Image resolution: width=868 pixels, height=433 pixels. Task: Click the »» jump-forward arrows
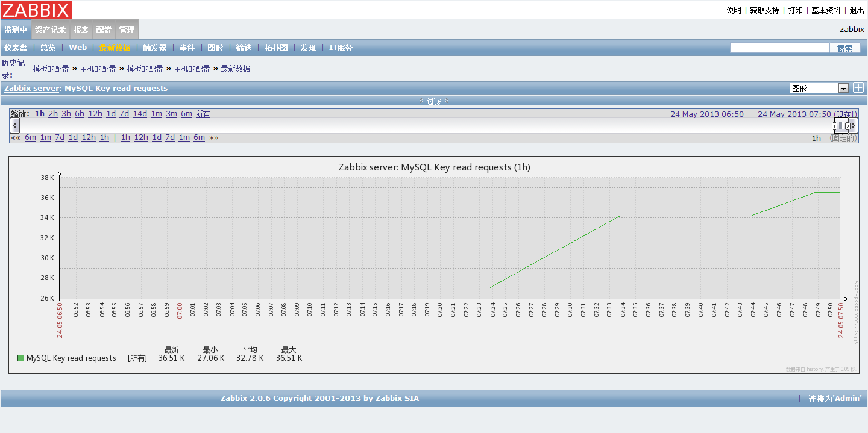[214, 137]
